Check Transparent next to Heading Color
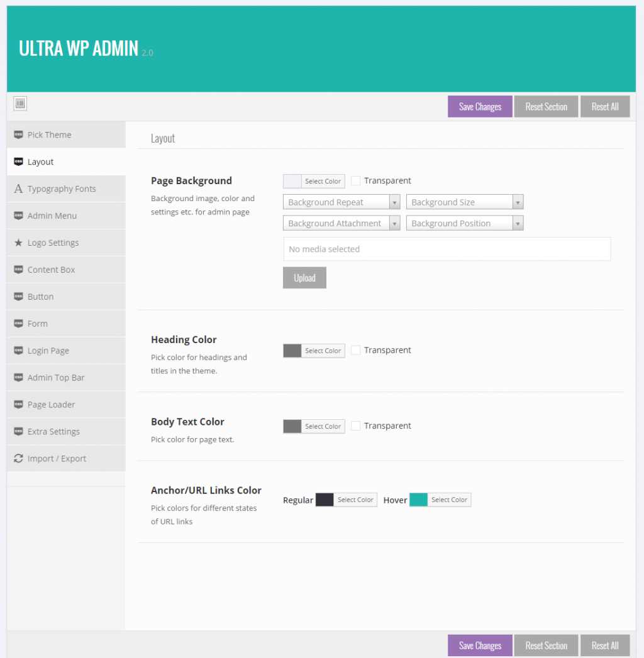The image size is (644, 658). [356, 350]
